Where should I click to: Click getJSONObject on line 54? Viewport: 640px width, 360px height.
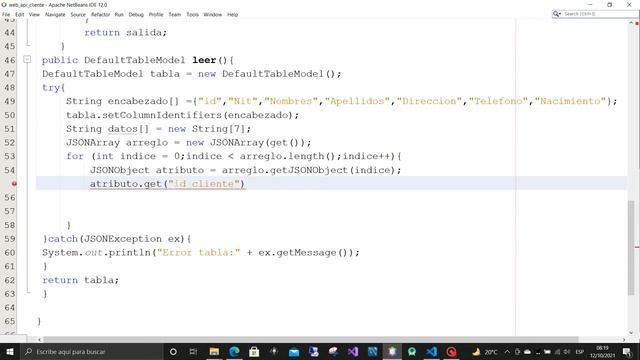click(309, 170)
